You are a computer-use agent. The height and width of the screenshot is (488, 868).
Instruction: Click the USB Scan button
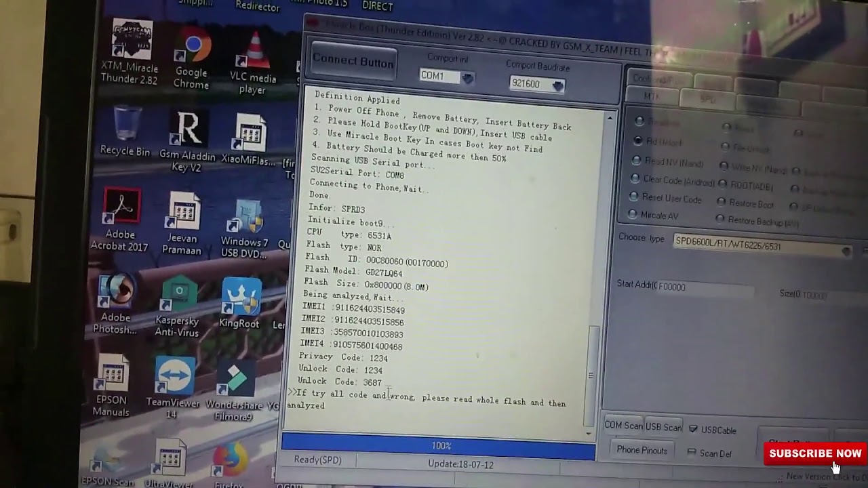(663, 427)
